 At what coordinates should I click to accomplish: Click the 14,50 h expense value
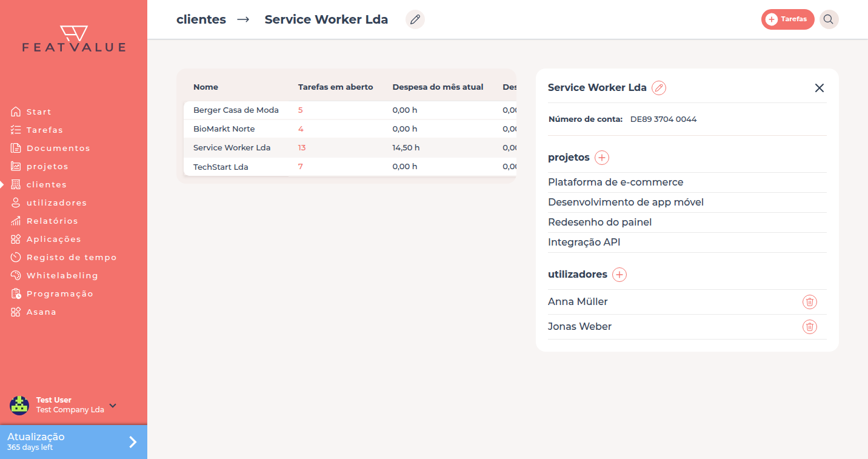pyautogui.click(x=406, y=148)
